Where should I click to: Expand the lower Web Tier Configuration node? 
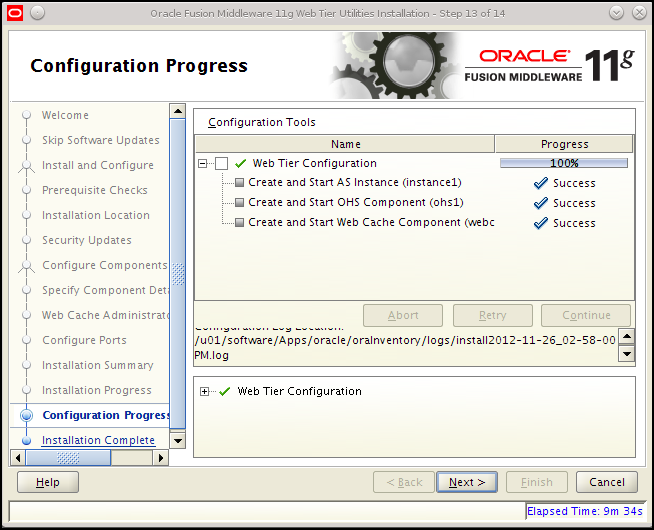(204, 392)
